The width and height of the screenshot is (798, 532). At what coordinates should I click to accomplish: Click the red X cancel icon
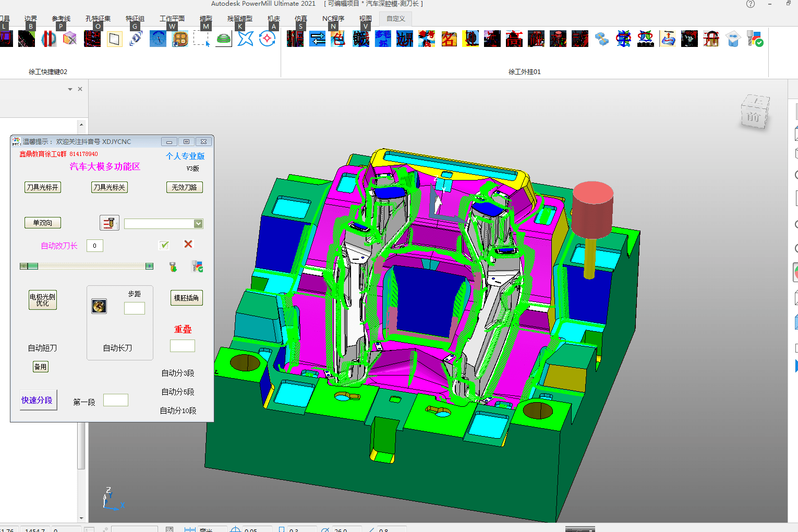coord(188,244)
